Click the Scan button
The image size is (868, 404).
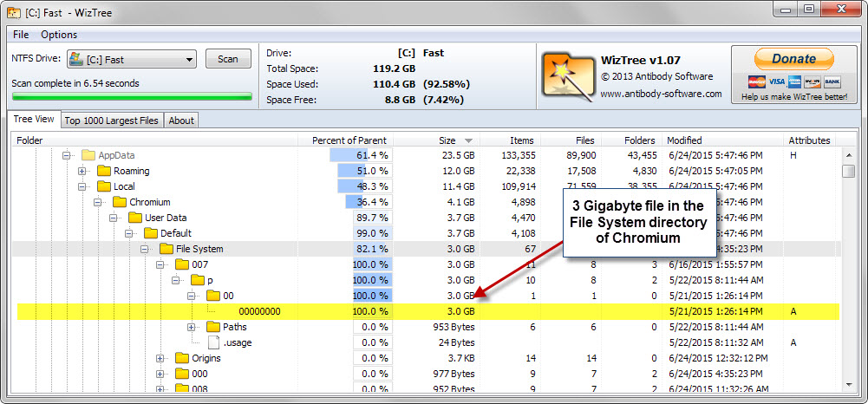227,59
